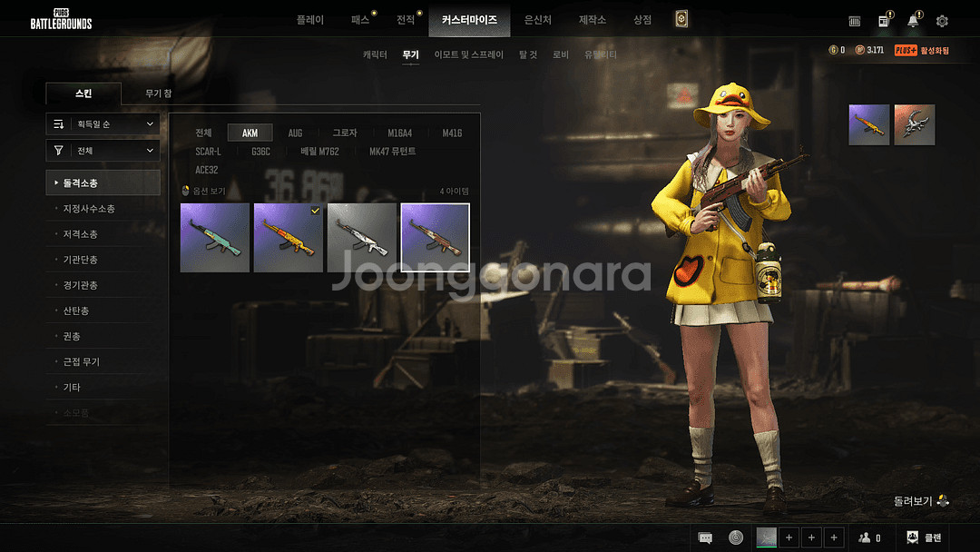
Task: Show all weapons with 전체 filter
Action: [204, 133]
